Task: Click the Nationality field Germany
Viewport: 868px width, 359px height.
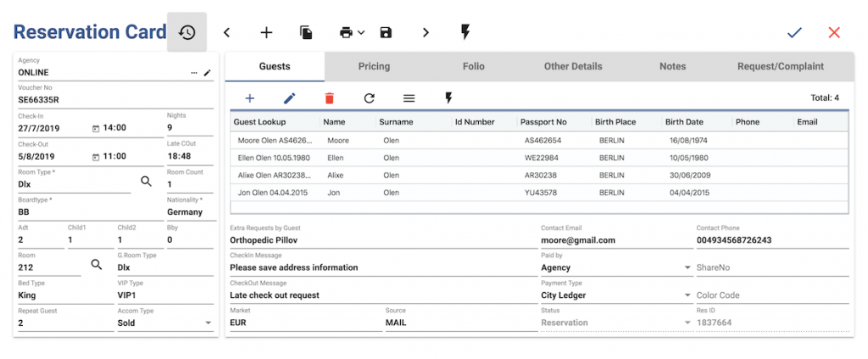Action: click(x=190, y=208)
